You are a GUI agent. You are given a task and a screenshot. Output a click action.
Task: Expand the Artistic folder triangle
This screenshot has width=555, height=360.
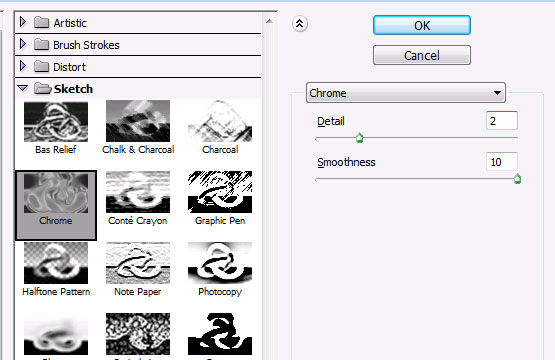pyautogui.click(x=23, y=22)
